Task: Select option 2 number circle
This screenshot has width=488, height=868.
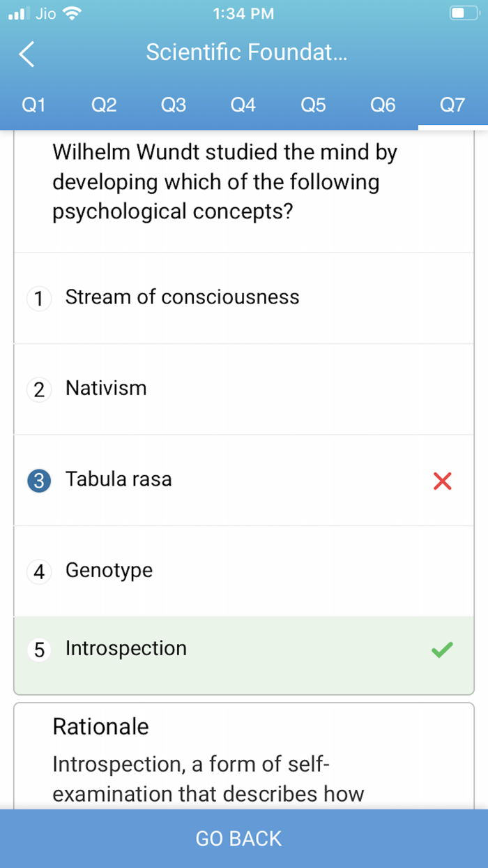Action: [x=39, y=389]
